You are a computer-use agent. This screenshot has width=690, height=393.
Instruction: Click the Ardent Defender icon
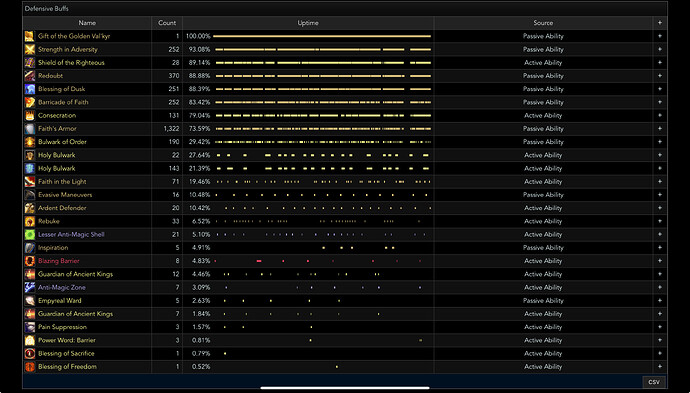point(29,208)
